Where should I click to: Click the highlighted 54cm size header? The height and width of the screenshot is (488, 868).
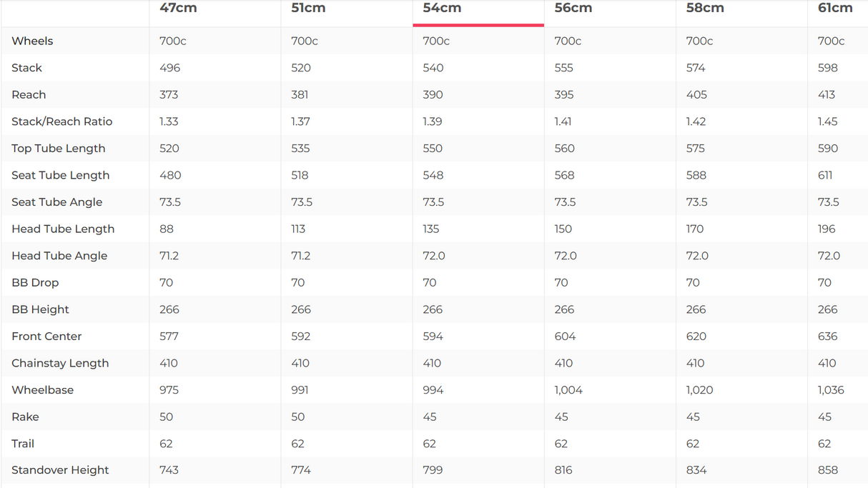coord(442,9)
